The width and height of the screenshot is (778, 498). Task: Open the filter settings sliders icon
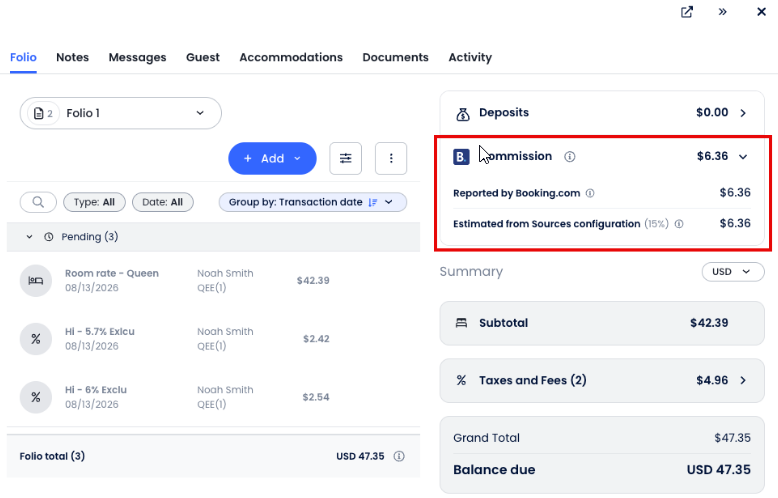pos(346,158)
